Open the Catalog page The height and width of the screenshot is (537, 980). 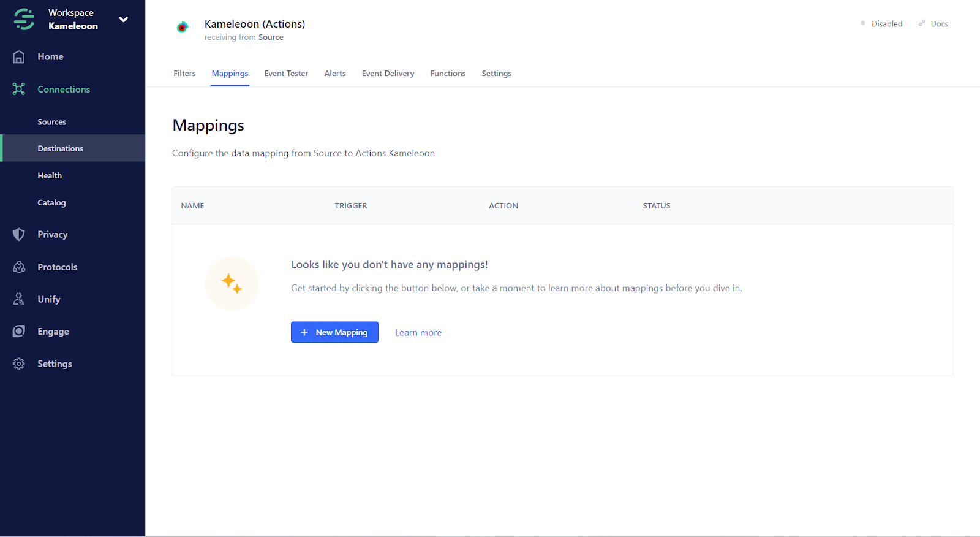click(51, 202)
